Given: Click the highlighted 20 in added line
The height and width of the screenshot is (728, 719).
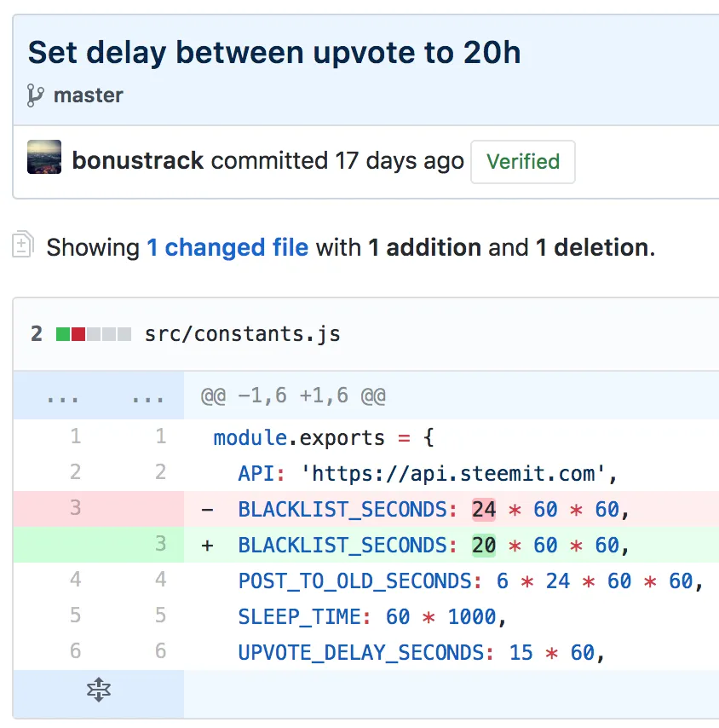Looking at the screenshot, I should click(484, 545).
